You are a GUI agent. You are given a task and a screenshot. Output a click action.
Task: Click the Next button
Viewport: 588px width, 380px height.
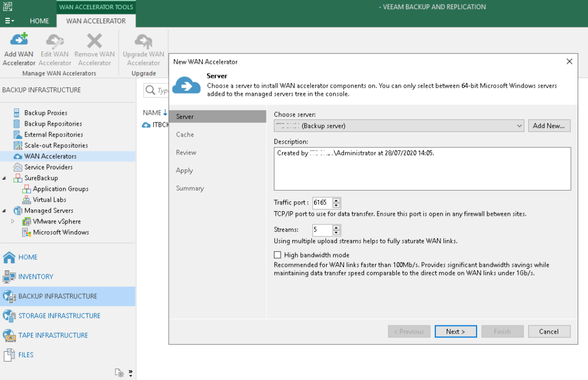[x=455, y=331]
